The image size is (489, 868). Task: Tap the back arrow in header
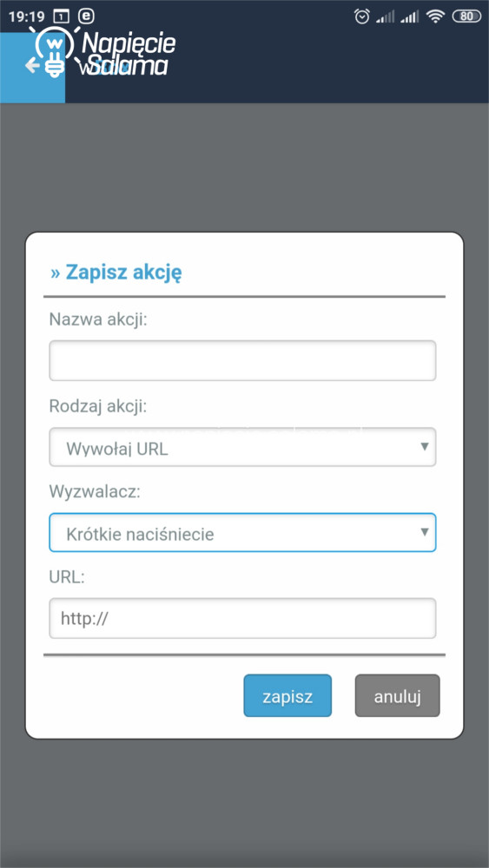32,67
